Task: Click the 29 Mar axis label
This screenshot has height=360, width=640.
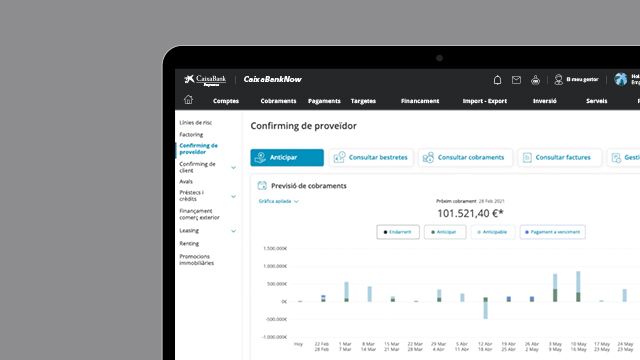Action: pos(438,344)
